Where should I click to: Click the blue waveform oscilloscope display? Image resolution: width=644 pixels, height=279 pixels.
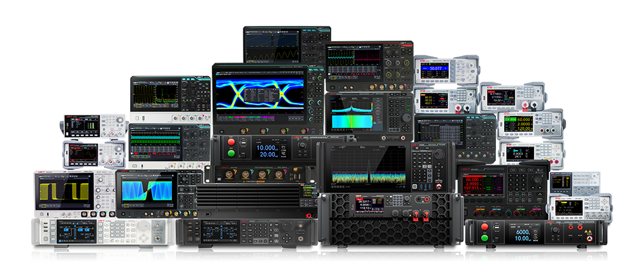coord(146,191)
